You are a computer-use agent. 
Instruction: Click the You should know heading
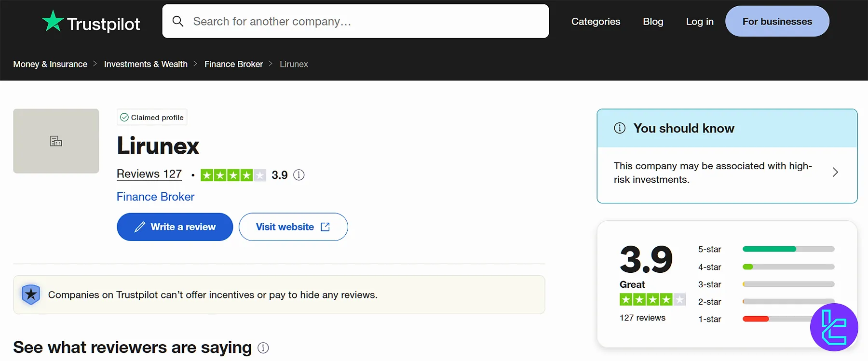[x=684, y=128]
